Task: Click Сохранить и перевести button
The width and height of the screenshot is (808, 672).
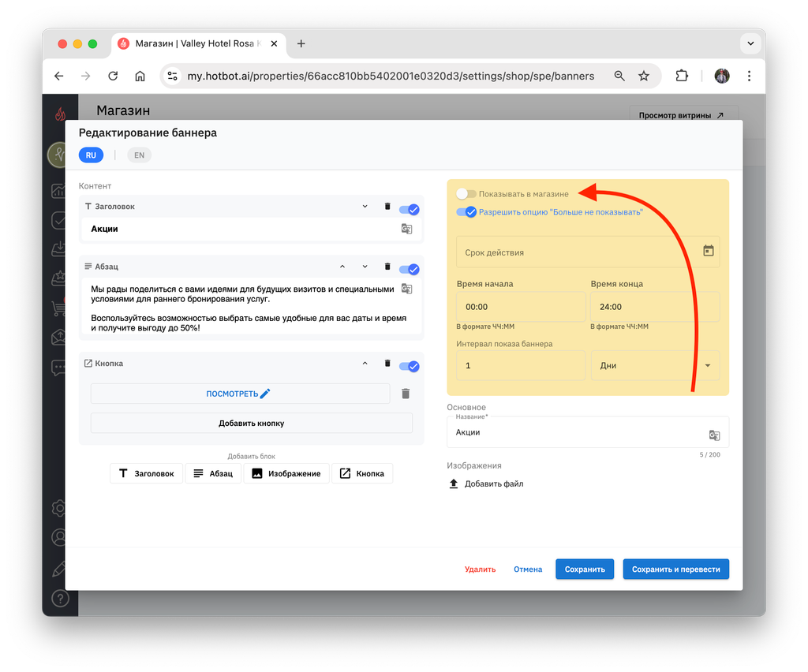Action: point(675,569)
